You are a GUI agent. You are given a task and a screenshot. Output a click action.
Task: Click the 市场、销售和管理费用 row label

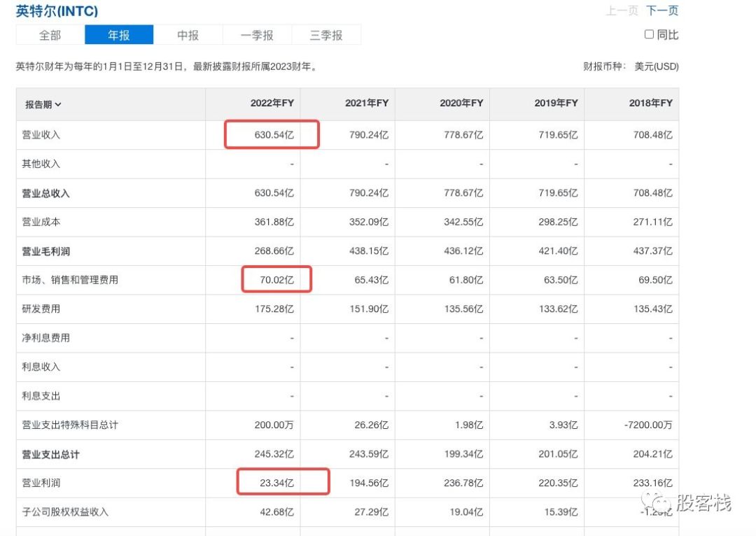(x=70, y=280)
